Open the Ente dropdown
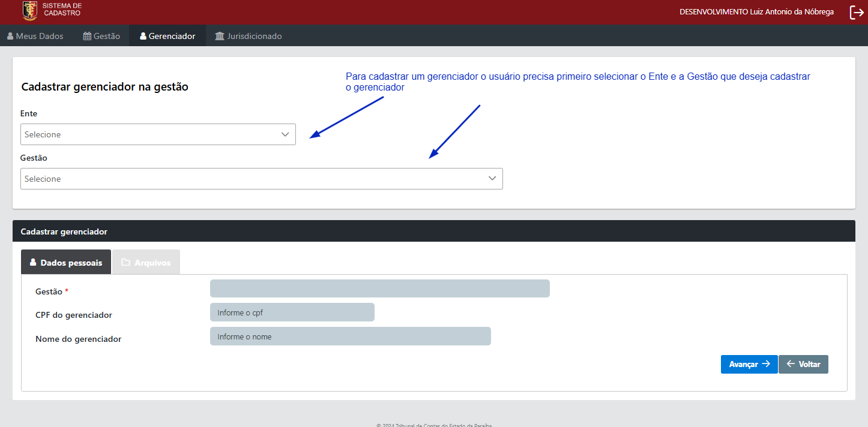 [158, 134]
